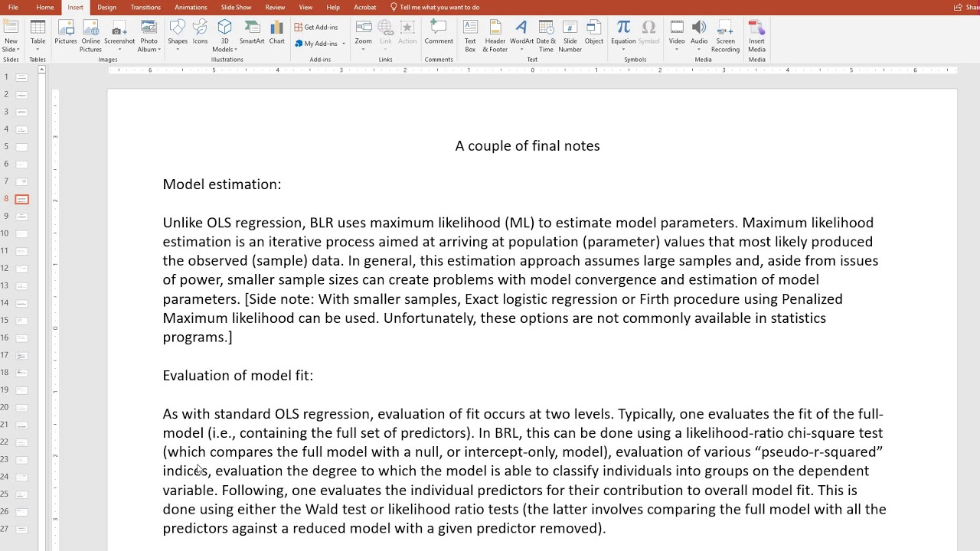Image resolution: width=980 pixels, height=551 pixels.
Task: Click the 'Model estimation:' heading text
Action: point(222,184)
